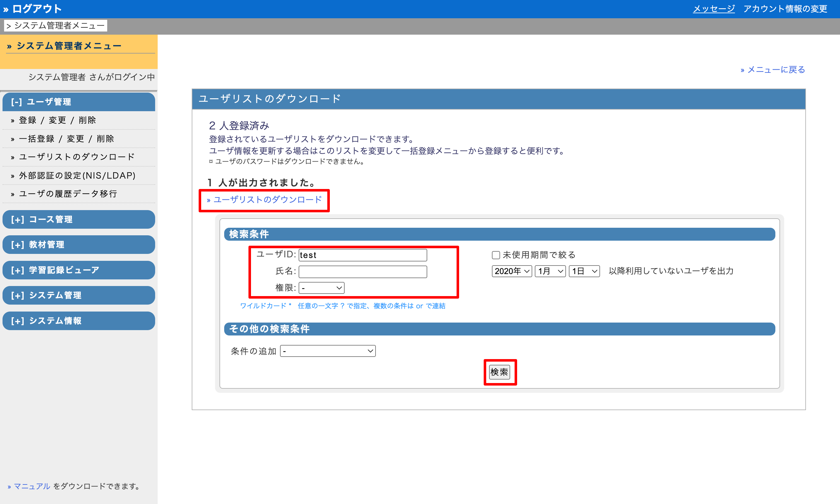Viewport: 840px width, 504px height.
Task: Check the 未使用期間で絞る checkbox
Action: pos(496,255)
